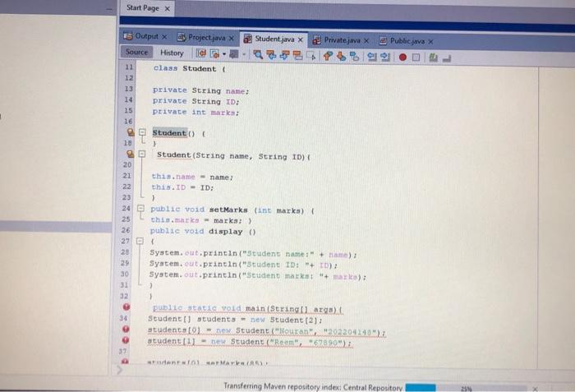Switch editor to History view
575x392 pixels.
pyautogui.click(x=172, y=53)
